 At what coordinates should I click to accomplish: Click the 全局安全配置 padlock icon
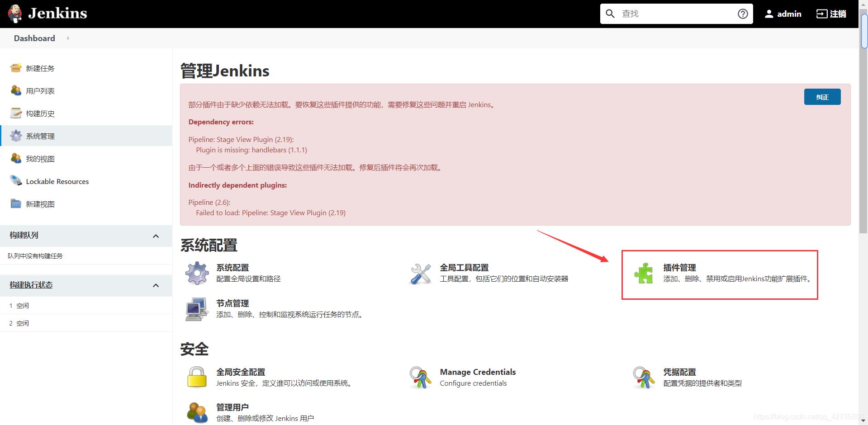197,377
